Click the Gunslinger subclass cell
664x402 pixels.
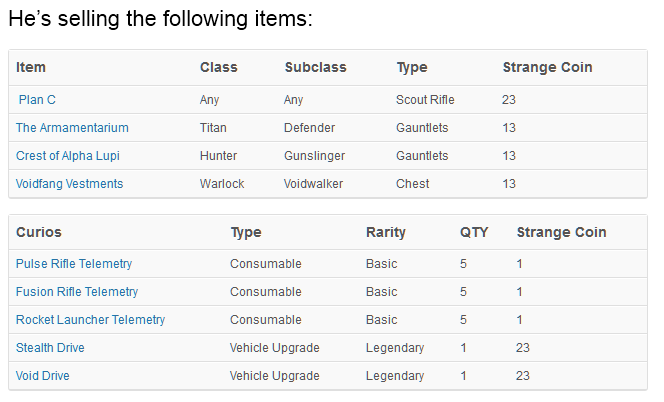click(x=314, y=156)
